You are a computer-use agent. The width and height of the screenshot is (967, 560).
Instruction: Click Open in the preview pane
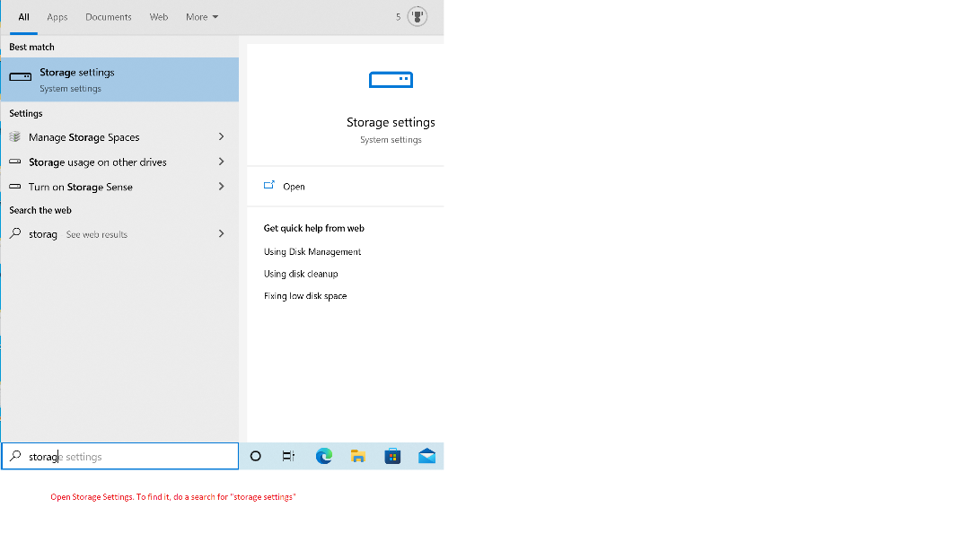pos(294,187)
